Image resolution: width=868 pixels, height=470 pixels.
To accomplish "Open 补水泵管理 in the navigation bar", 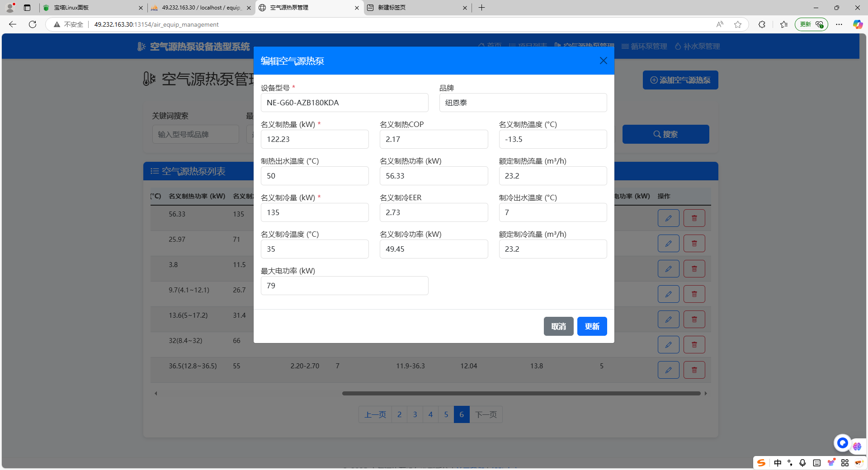I will (x=697, y=46).
